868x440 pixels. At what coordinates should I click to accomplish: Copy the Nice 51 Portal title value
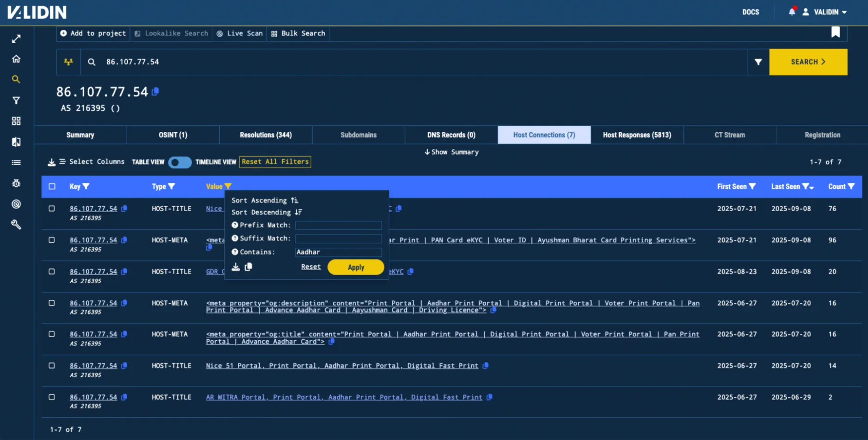(x=485, y=366)
